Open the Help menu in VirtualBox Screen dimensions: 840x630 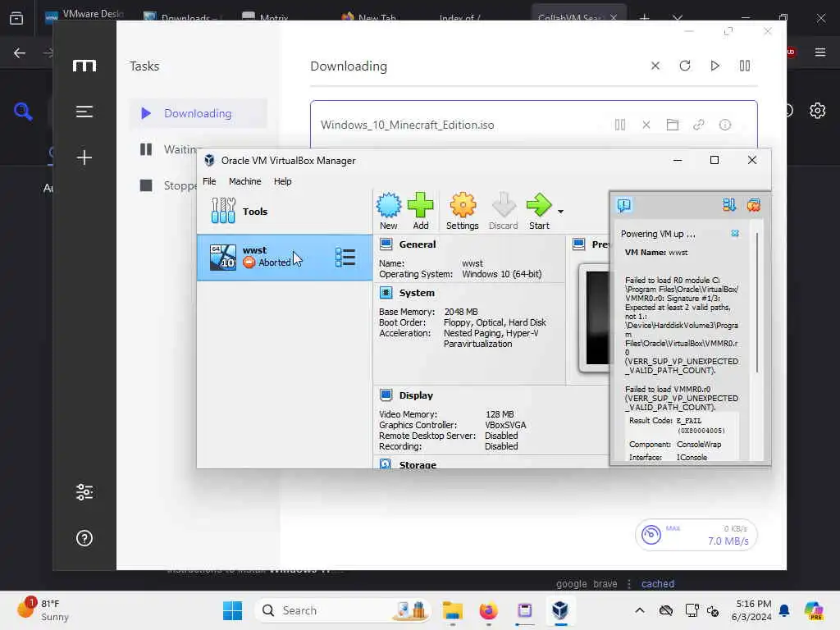[x=282, y=181]
